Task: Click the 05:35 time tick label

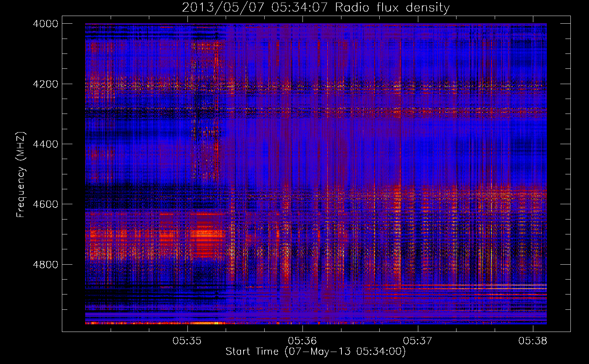Action: (187, 341)
